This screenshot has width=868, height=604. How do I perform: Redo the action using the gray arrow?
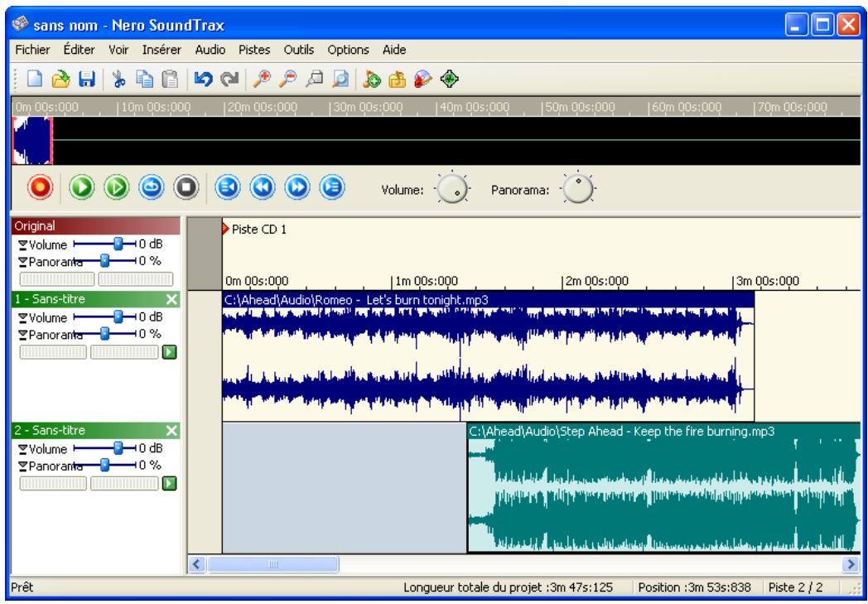[229, 80]
